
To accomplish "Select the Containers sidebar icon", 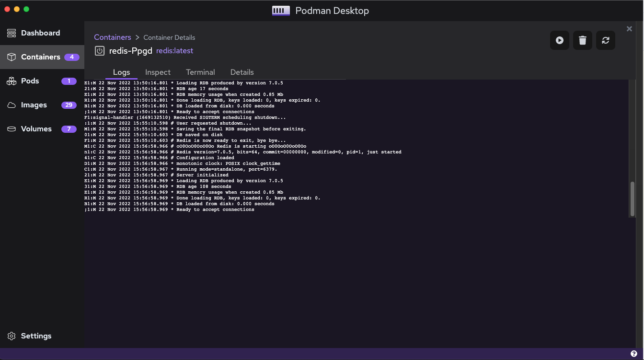I will (x=11, y=57).
